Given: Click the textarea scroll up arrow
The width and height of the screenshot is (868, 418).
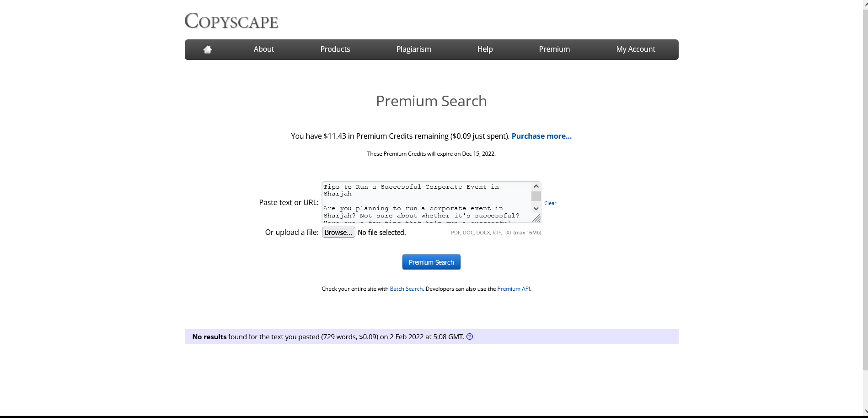Looking at the screenshot, I should point(536,186).
